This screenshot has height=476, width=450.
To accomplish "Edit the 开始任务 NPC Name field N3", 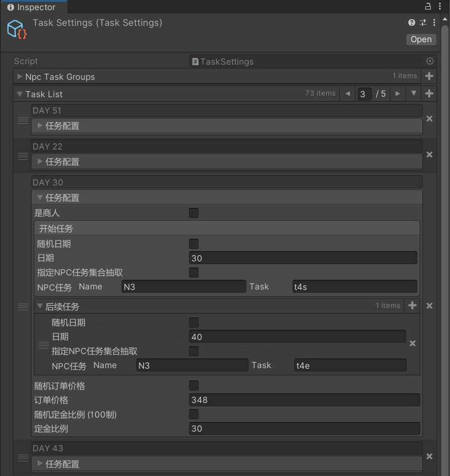I will [183, 286].
